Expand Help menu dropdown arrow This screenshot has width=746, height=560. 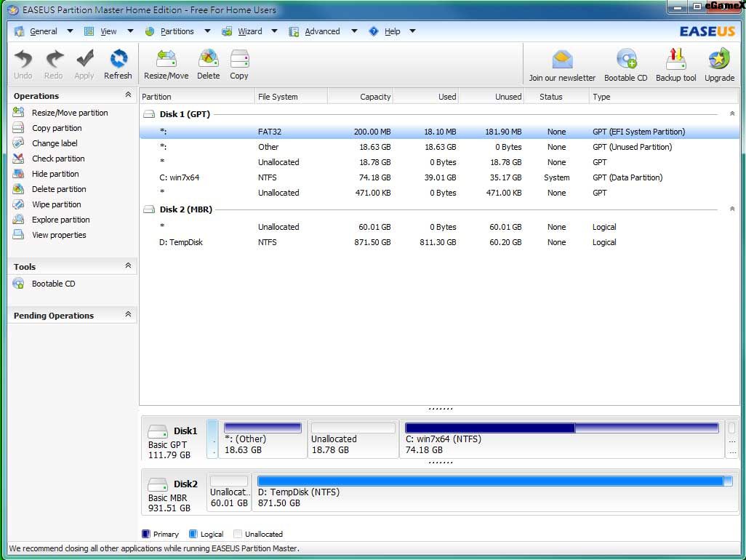tap(412, 31)
